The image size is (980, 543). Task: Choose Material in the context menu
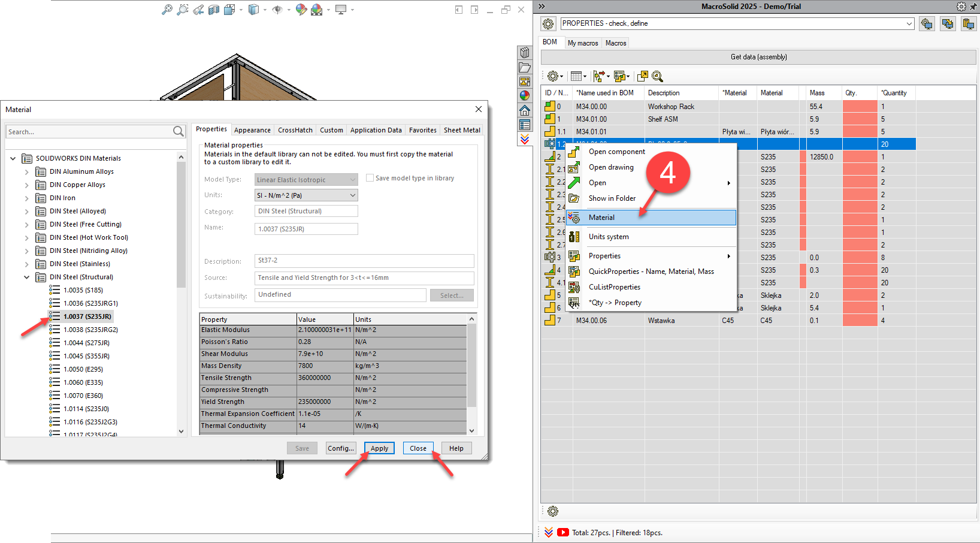[x=651, y=218]
